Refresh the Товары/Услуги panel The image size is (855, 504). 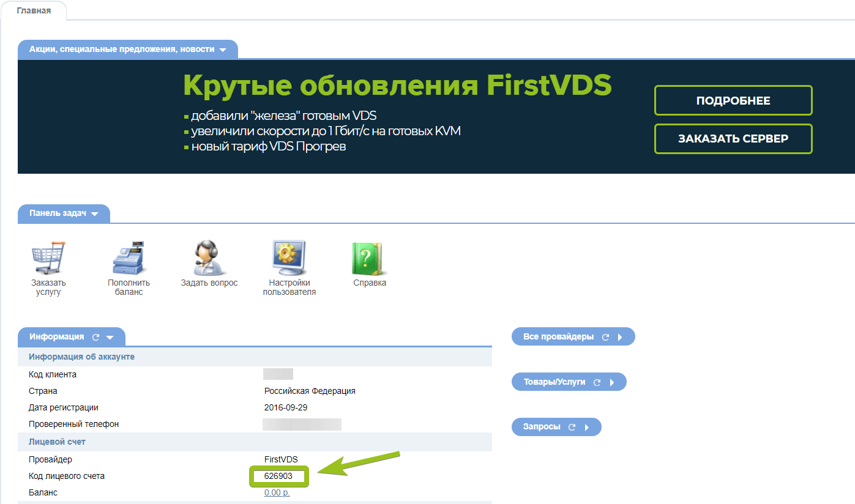point(597,382)
